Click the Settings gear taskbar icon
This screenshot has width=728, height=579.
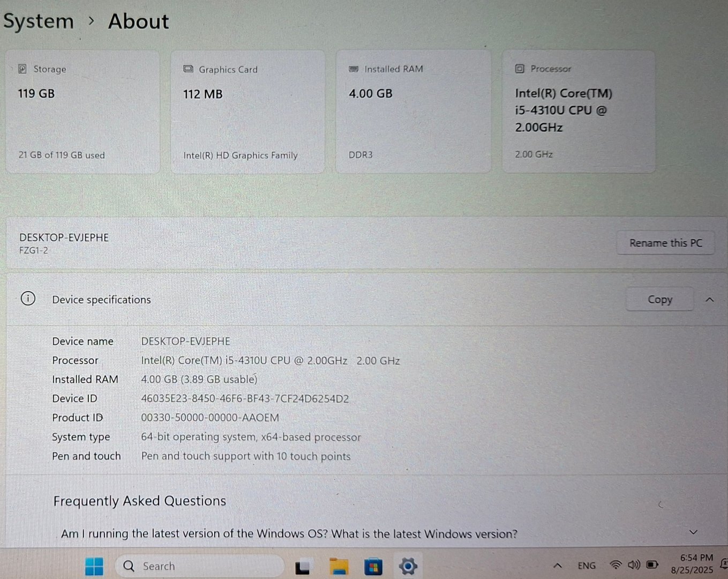click(408, 566)
